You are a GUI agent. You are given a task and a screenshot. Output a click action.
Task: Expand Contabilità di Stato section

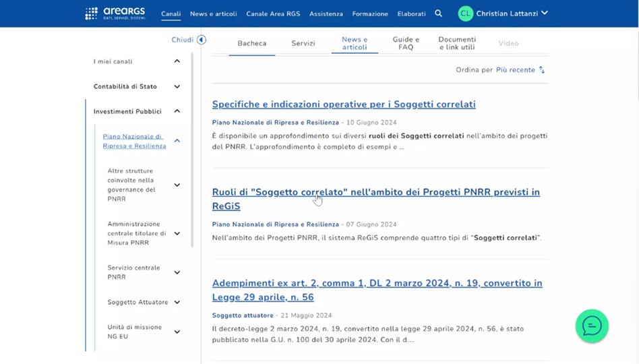tap(177, 87)
